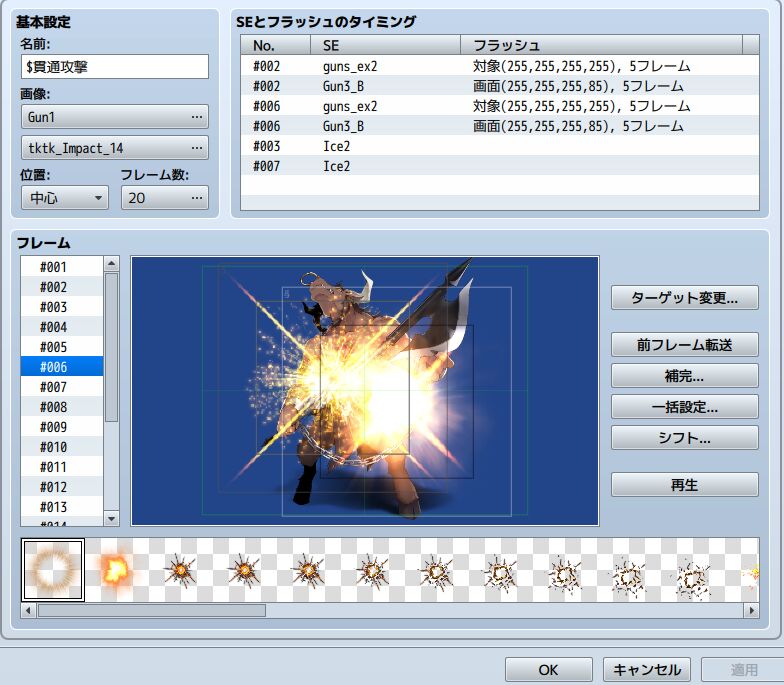Open the 位置 dropdown showing 中心

(x=65, y=198)
